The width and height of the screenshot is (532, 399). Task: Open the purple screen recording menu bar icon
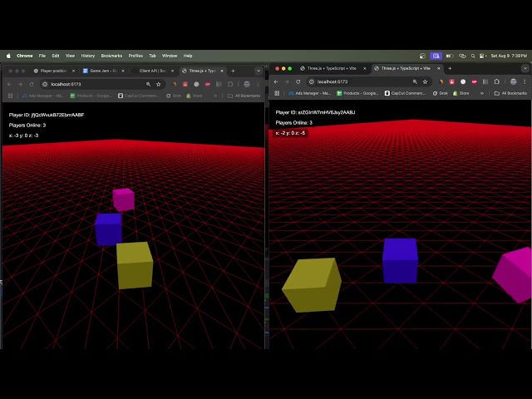coord(436,56)
